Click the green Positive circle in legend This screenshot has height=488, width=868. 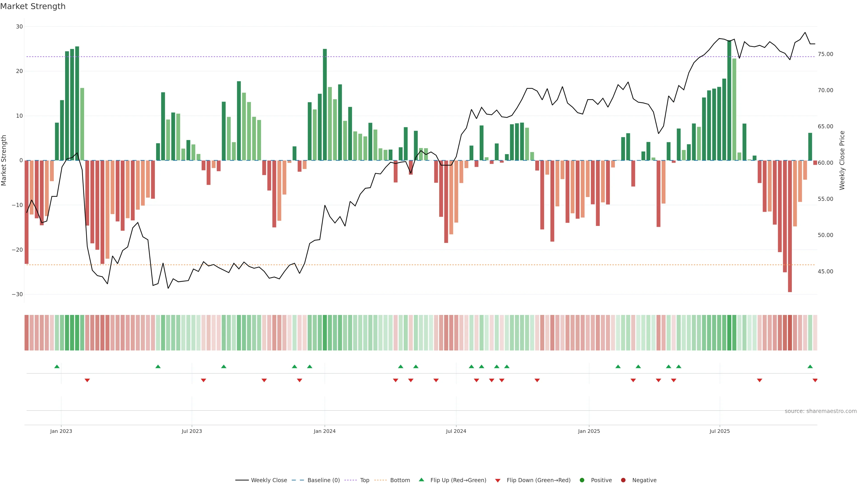pyautogui.click(x=582, y=480)
